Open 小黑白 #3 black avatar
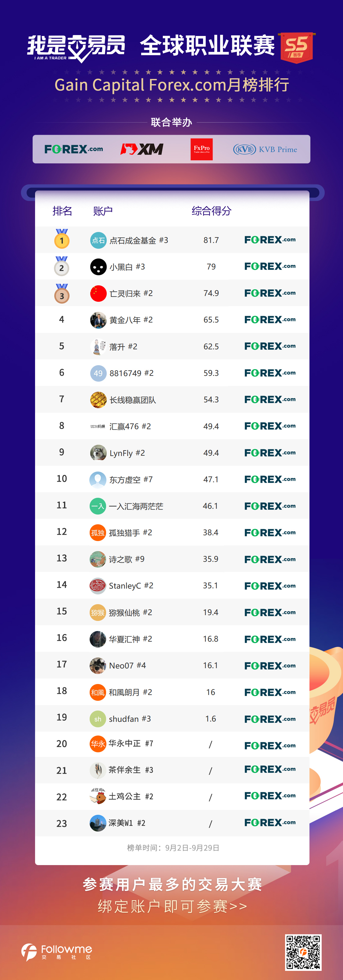The image size is (343, 980). coord(98,267)
